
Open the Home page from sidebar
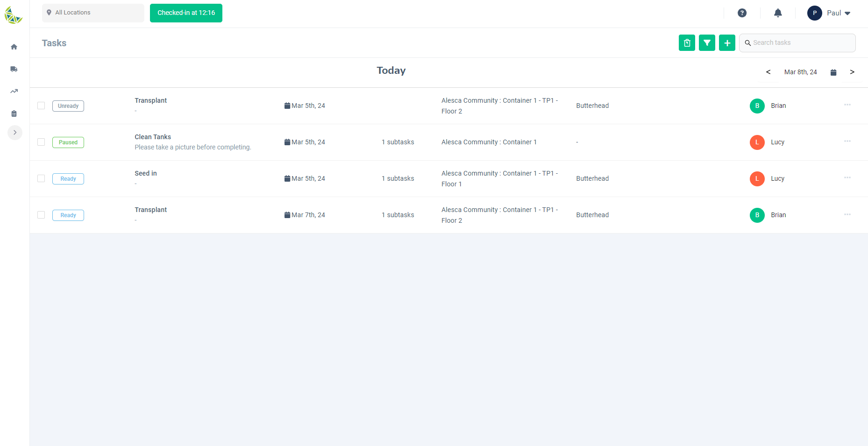[14, 47]
